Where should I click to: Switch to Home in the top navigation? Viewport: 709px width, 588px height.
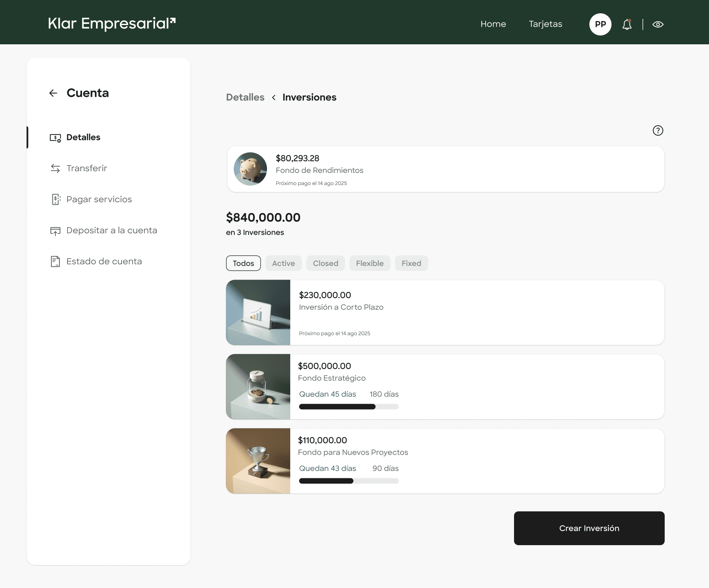493,24
